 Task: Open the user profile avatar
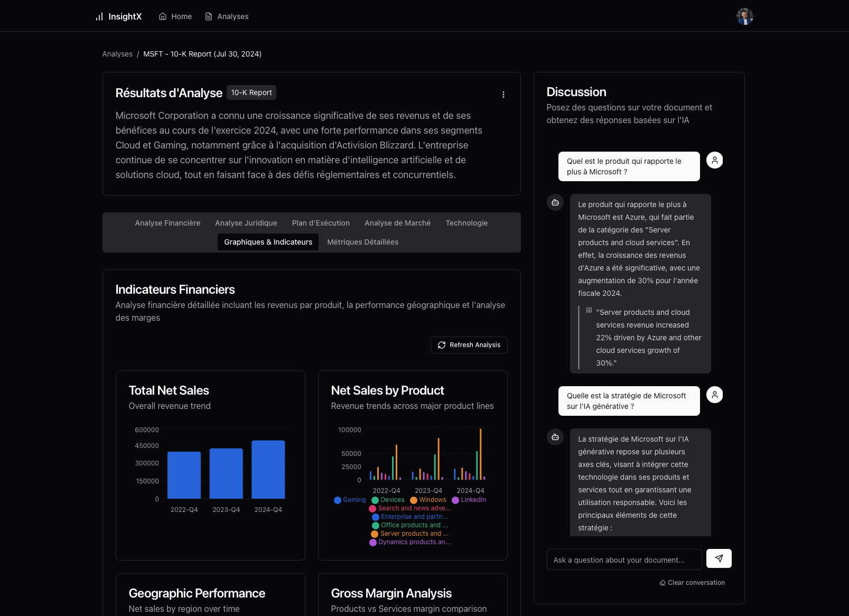745,16
